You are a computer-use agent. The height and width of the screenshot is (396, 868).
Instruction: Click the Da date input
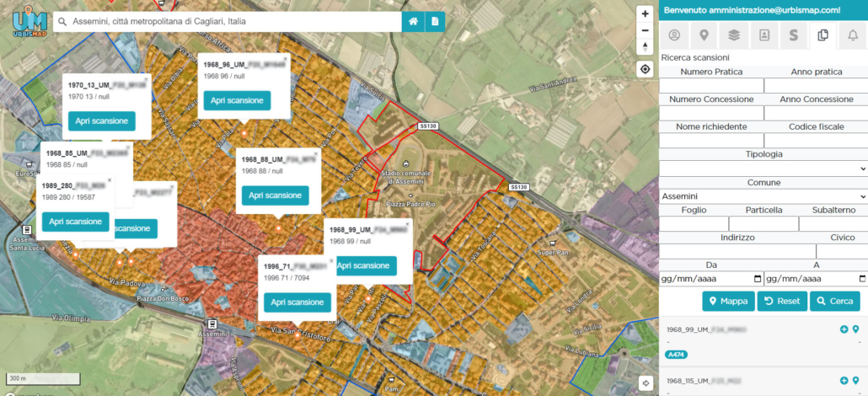tap(711, 279)
